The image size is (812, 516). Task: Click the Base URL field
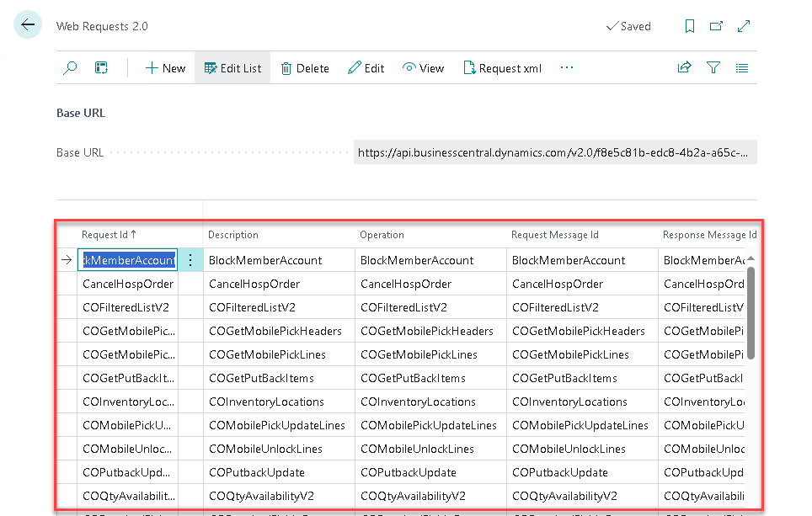coord(555,152)
